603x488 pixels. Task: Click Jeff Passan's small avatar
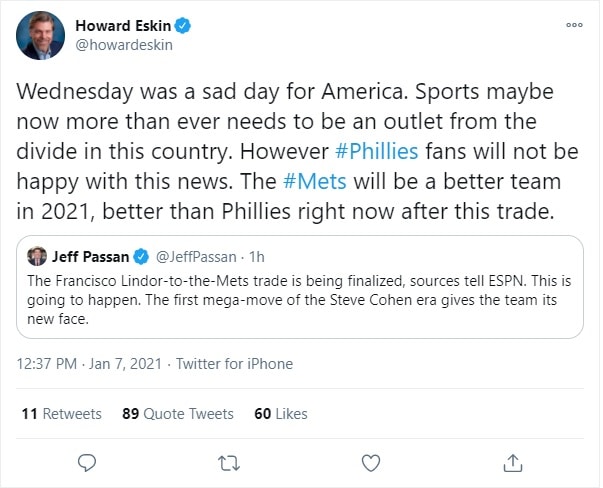(x=37, y=256)
